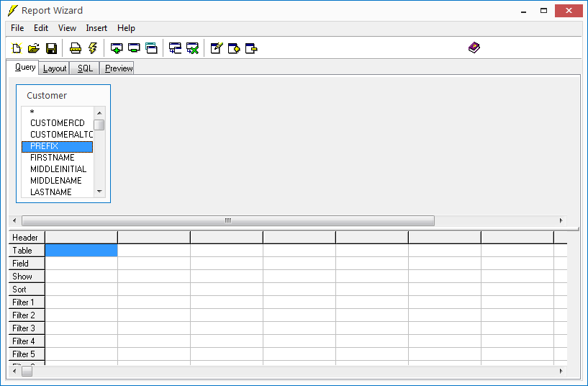Click the first column Sort cell

tap(81, 289)
